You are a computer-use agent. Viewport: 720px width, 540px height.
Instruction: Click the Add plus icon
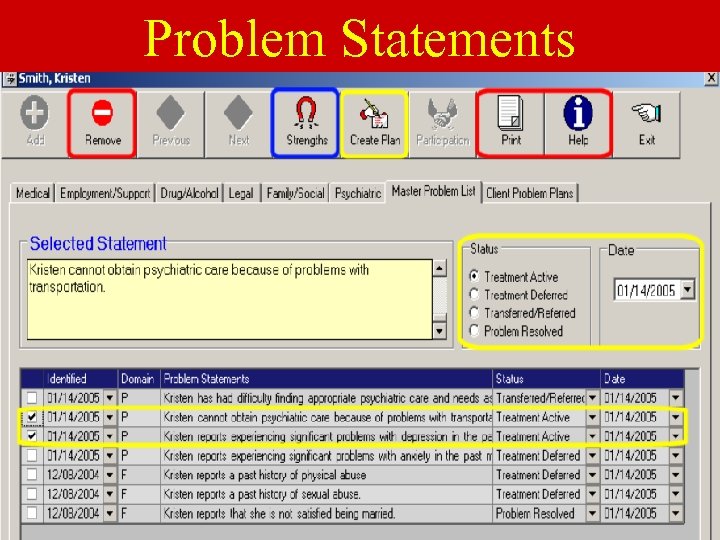point(34,112)
